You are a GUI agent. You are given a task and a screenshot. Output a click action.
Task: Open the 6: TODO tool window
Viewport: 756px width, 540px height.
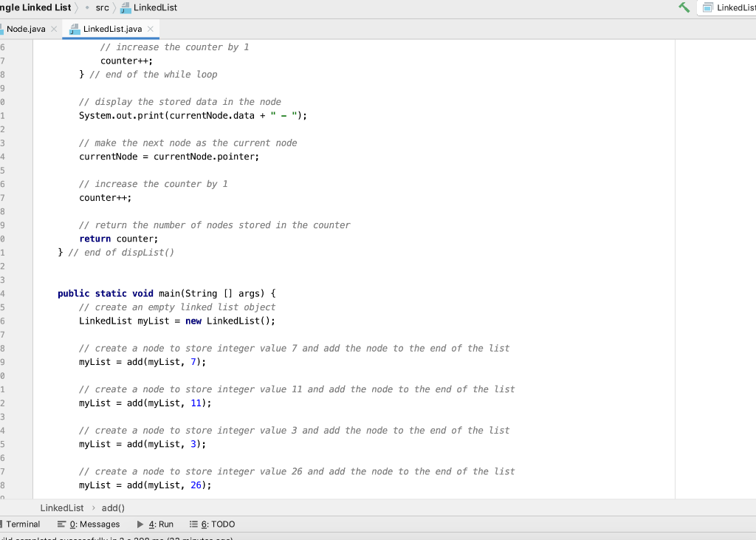[212, 524]
